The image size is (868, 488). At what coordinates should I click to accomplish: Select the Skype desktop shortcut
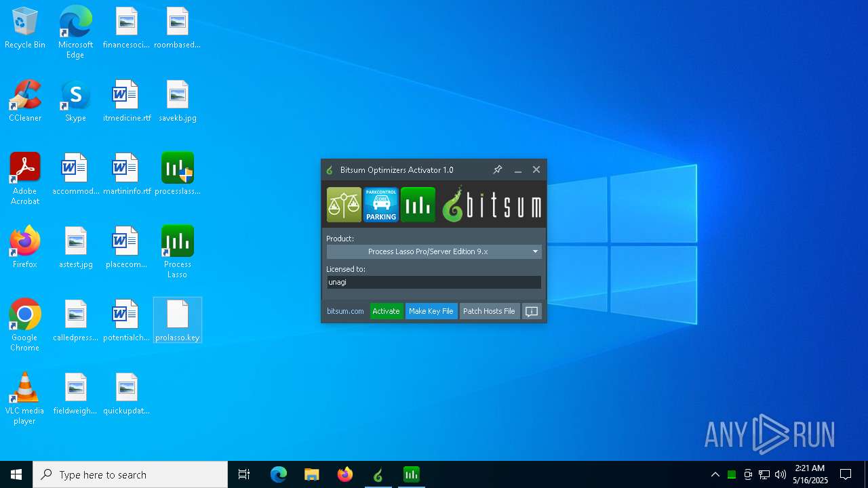pyautogui.click(x=75, y=101)
